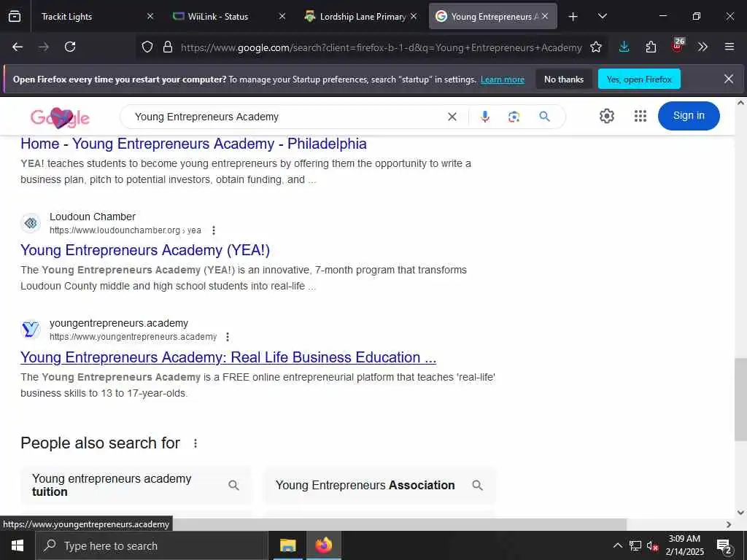This screenshot has height=560, width=747.
Task: Open Young Entrepreneurs Academy (YEA!) result
Action: (145, 251)
